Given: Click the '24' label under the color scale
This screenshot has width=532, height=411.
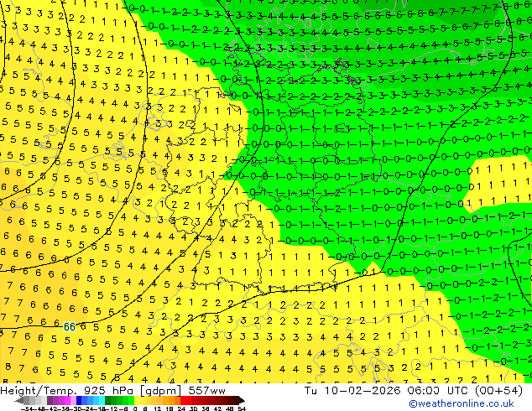Looking at the screenshot, I should 181,408.
